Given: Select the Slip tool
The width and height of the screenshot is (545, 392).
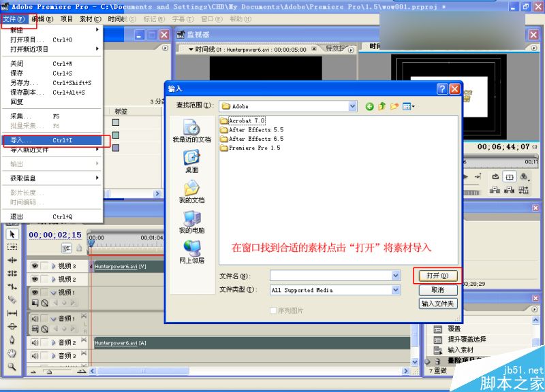Looking at the screenshot, I should (x=12, y=313).
